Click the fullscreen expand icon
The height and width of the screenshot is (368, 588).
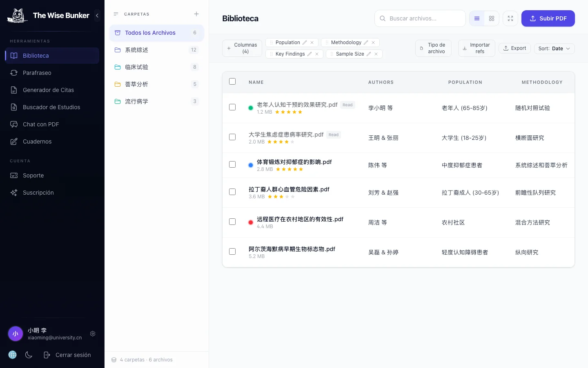(510, 18)
